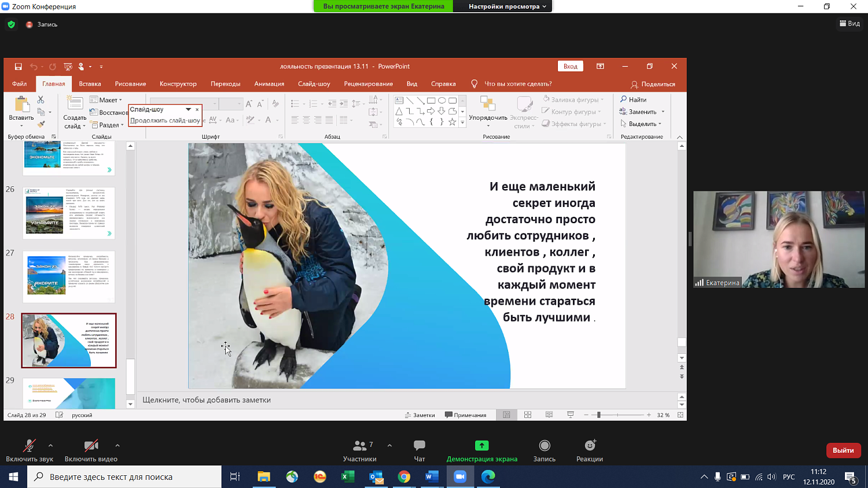Click the zoom in plus button
868x488 pixels.
click(x=649, y=415)
